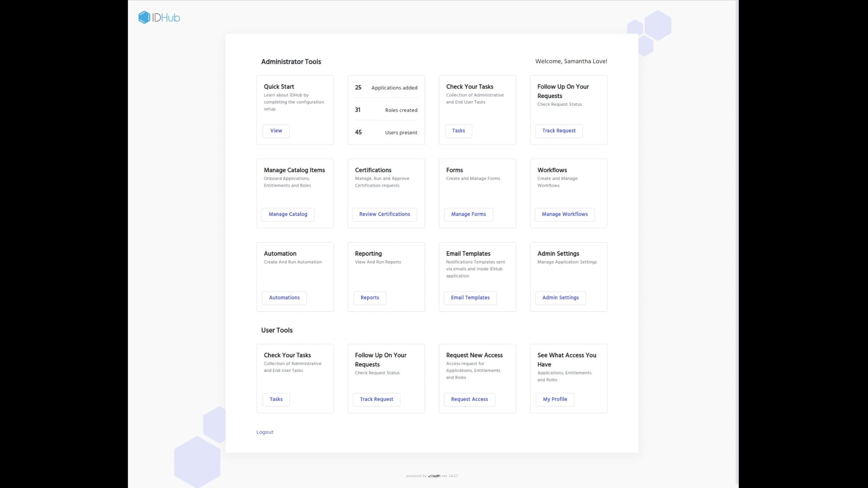Click 'Create And Run Automation' description
Screen dimensions: 868x488
[293, 262]
